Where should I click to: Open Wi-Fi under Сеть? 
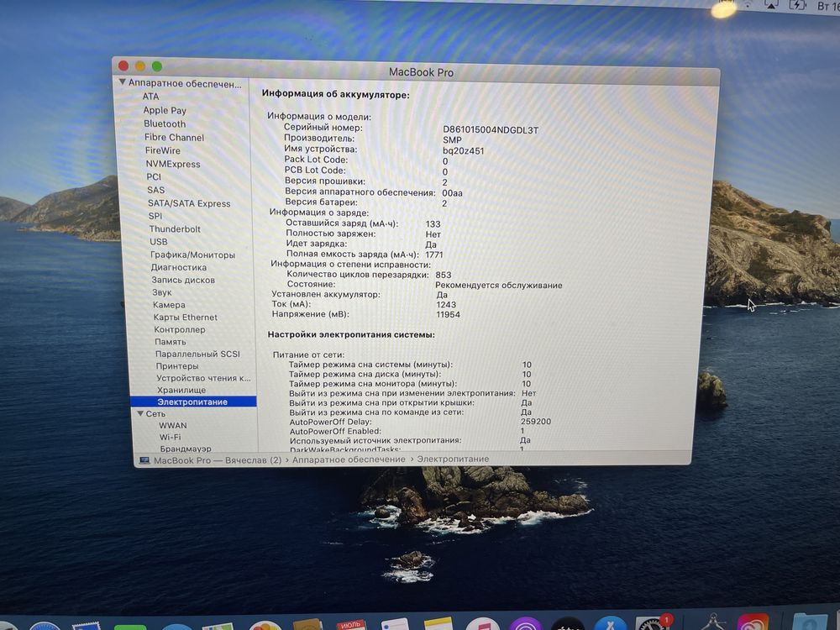click(171, 437)
